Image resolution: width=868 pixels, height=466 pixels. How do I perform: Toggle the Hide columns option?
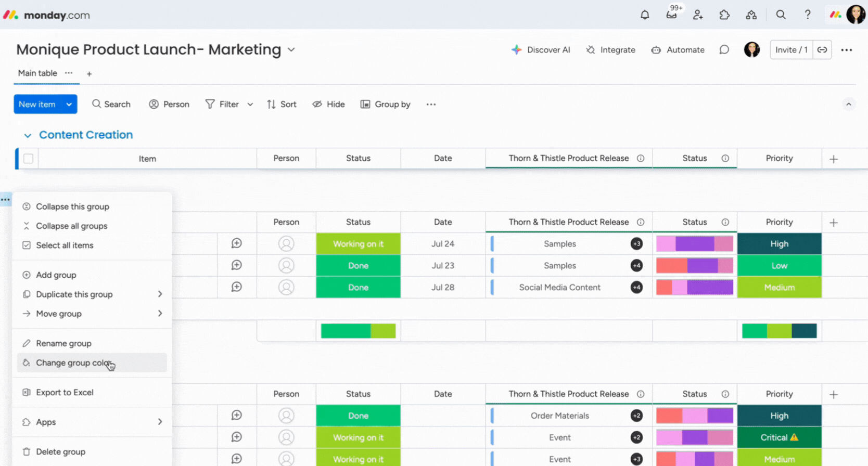[x=328, y=105]
